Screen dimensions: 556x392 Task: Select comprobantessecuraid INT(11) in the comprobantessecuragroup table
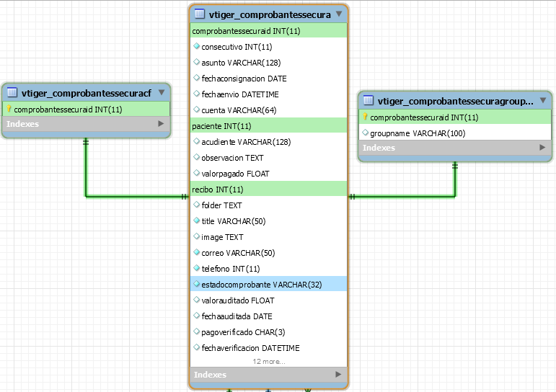pos(424,117)
